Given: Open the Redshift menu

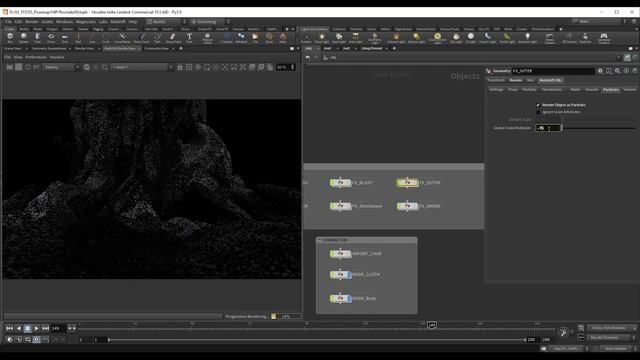Looking at the screenshot, I should pos(118,22).
